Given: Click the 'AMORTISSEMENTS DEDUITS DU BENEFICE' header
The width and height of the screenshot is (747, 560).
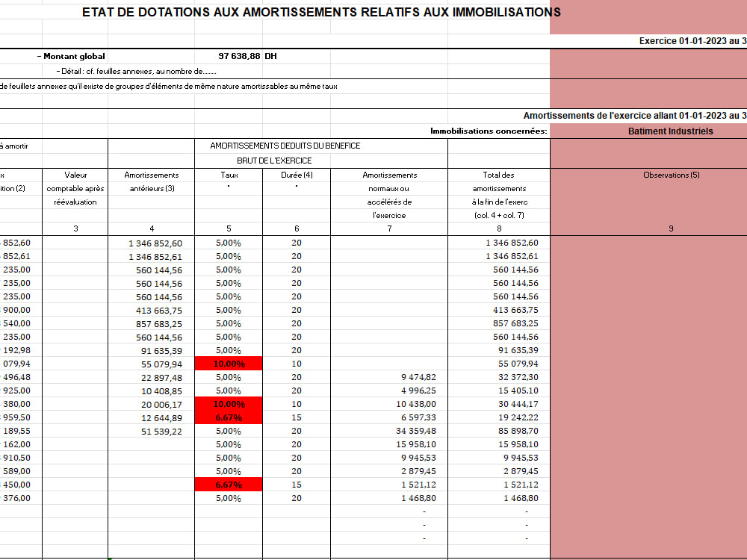Looking at the screenshot, I should [x=285, y=146].
